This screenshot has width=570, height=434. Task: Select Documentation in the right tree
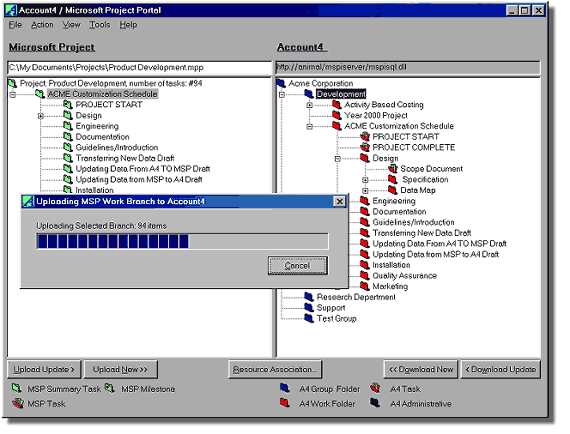coord(399,212)
